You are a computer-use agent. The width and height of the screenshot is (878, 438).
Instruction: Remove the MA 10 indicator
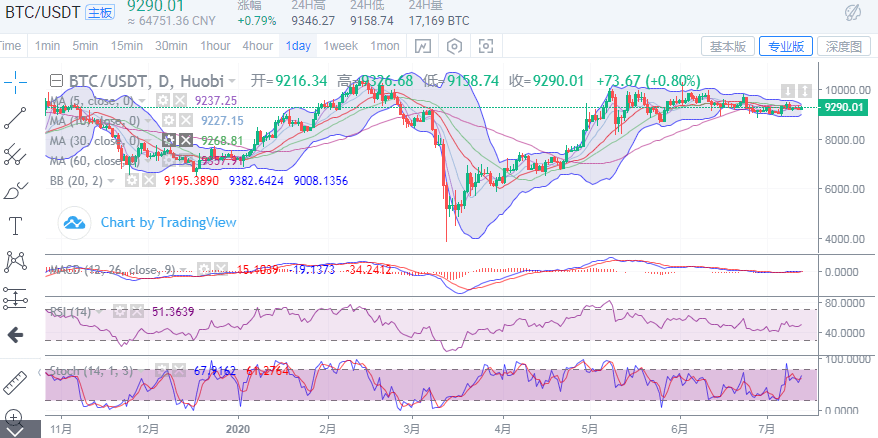[x=185, y=120]
